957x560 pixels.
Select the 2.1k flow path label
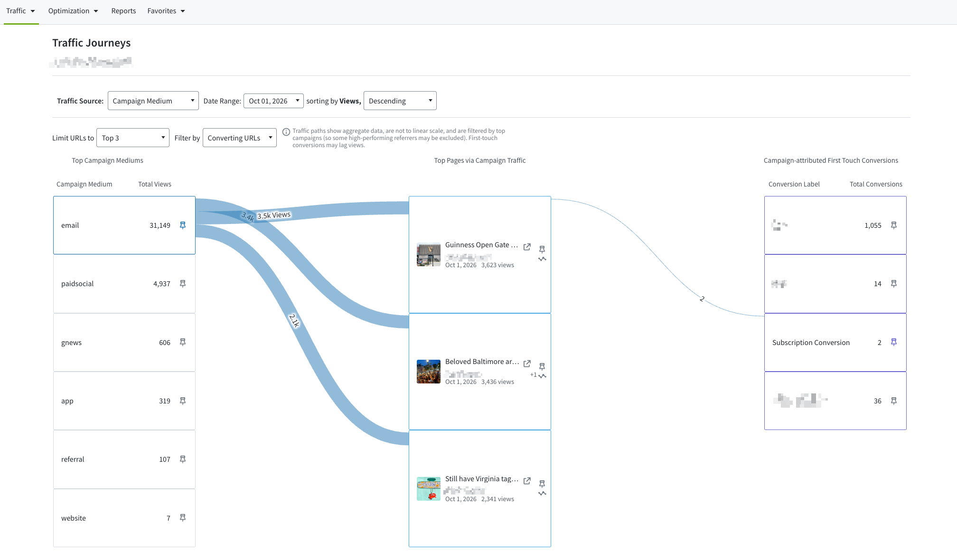[x=294, y=321]
